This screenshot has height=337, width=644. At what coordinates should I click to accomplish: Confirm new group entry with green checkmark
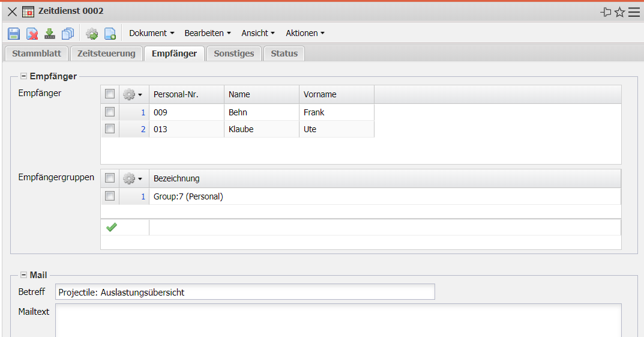tap(111, 227)
